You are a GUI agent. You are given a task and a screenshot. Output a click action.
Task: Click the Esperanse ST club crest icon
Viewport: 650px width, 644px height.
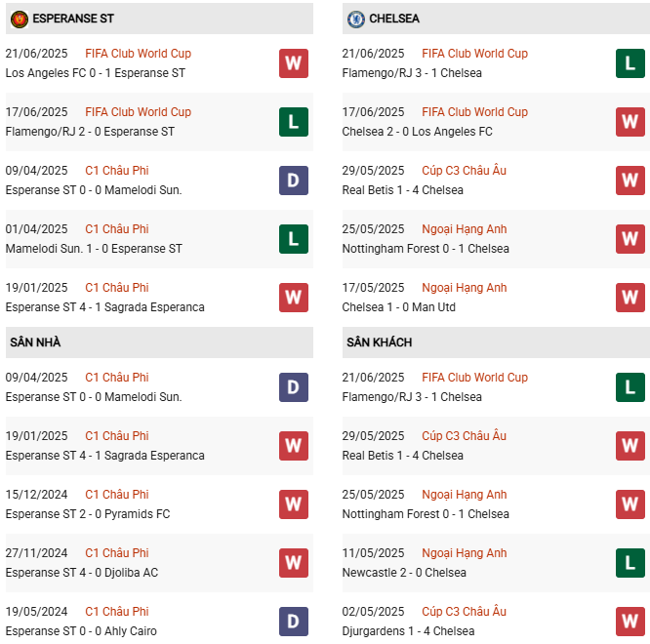coord(20,19)
